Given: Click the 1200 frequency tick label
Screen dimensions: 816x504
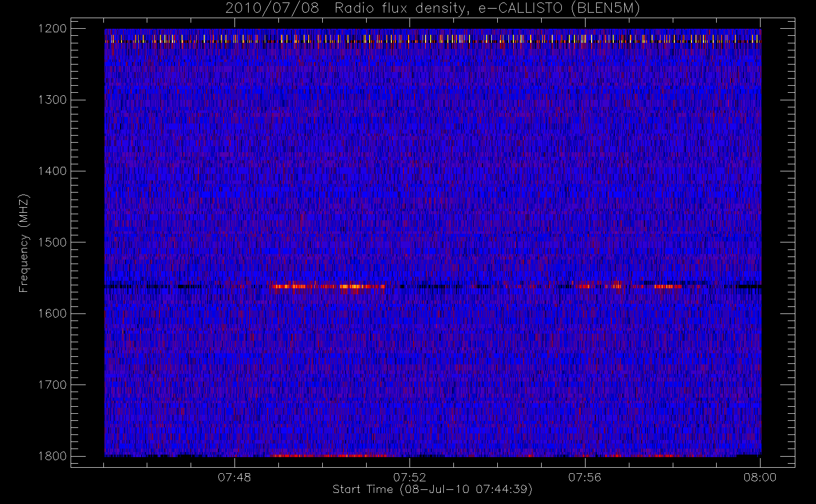Looking at the screenshot, I should coord(52,29).
